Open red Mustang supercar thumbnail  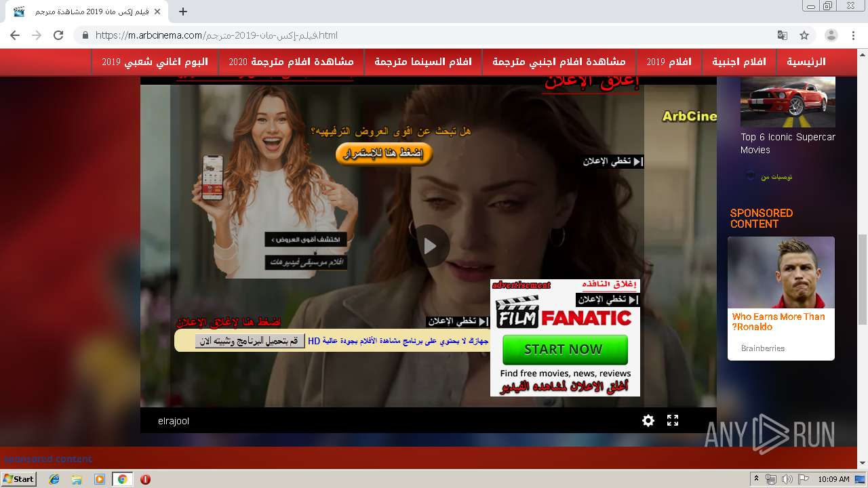(788, 102)
